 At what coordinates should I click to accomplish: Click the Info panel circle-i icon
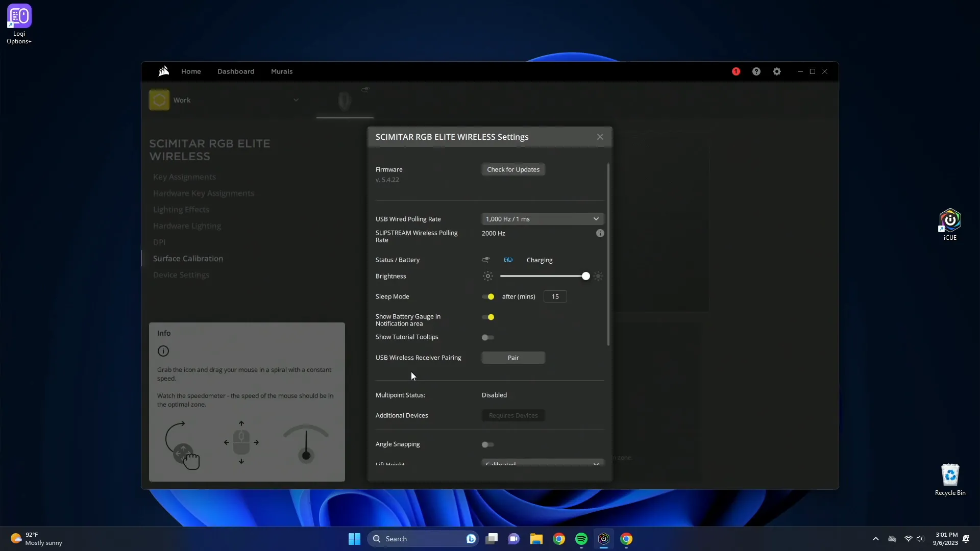163,351
